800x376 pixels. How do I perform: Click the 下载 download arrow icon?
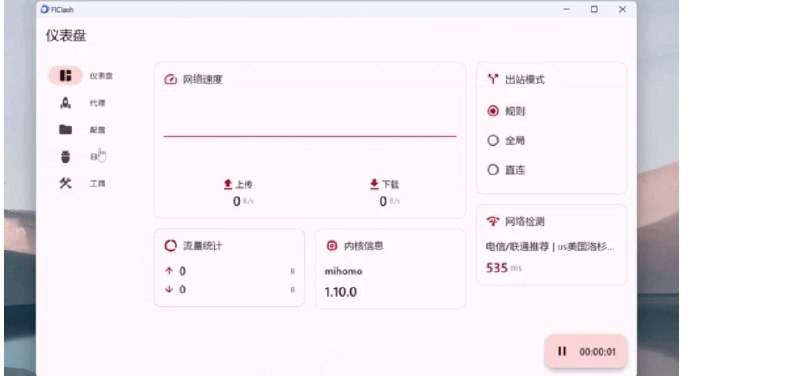374,184
